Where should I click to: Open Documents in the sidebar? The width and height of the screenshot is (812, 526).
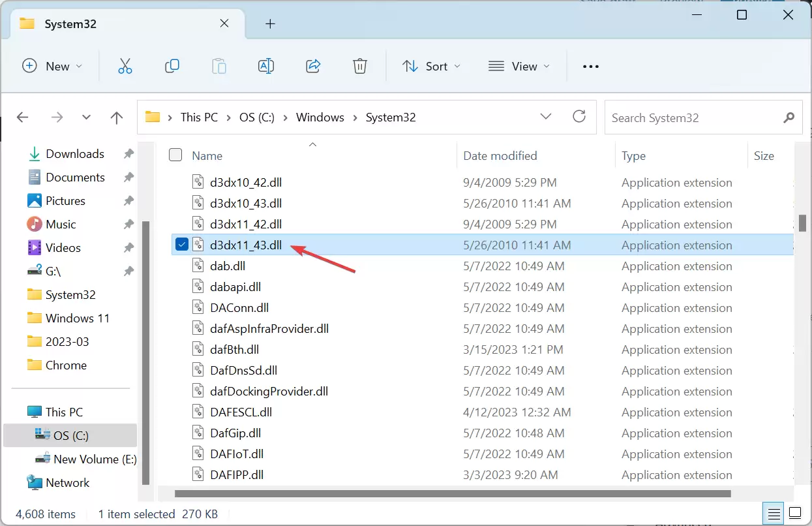coord(75,178)
